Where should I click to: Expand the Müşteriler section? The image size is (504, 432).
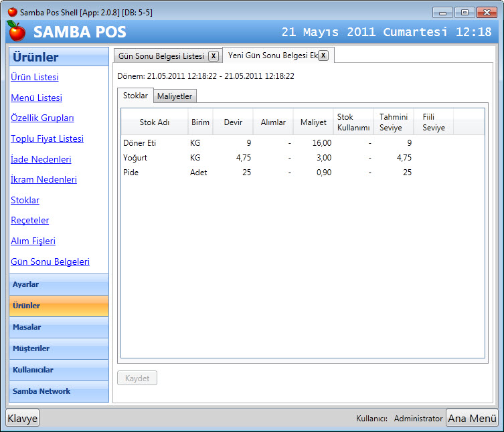click(59, 348)
